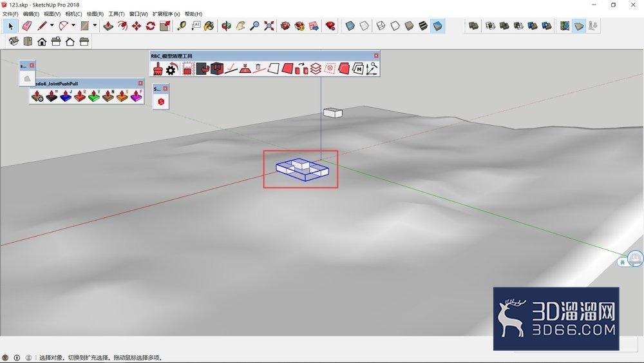Select the Orbit camera tool
This screenshot has height=363, width=644.
[x=226, y=26]
